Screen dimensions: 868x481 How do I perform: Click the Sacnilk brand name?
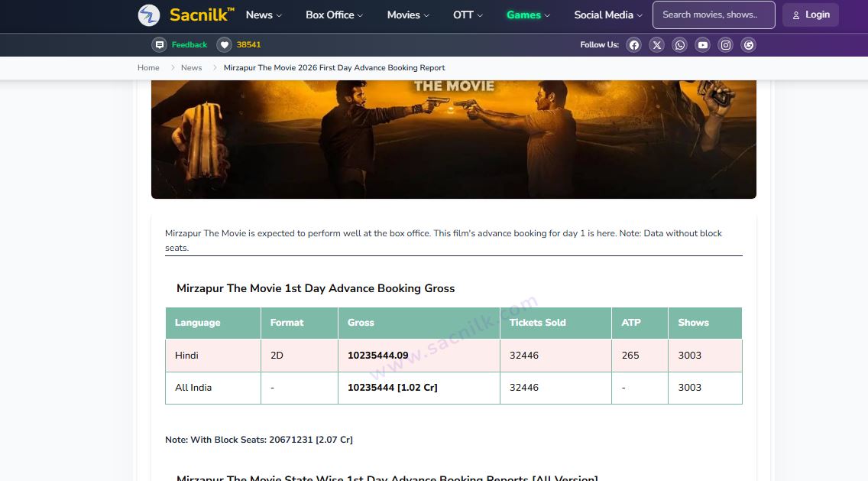202,15
